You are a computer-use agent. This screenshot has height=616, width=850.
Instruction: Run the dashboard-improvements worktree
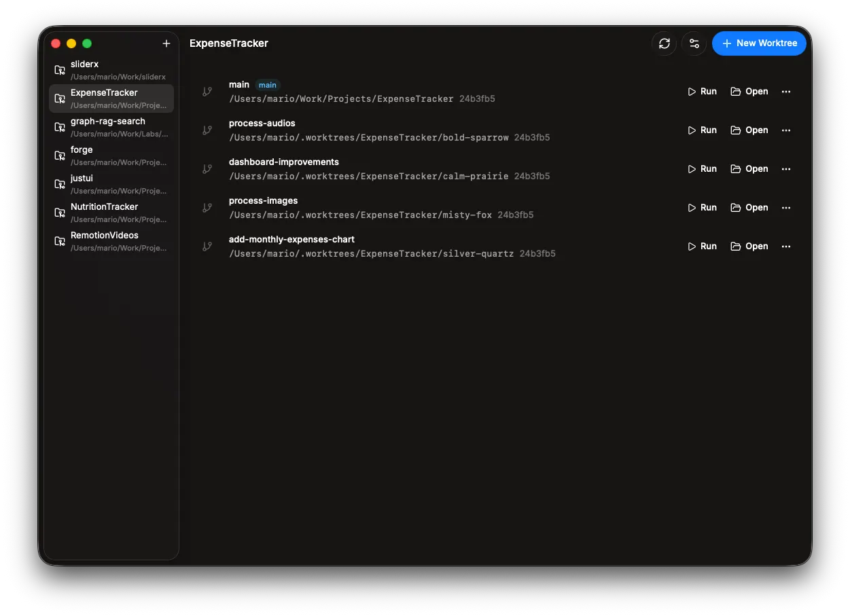[702, 169]
